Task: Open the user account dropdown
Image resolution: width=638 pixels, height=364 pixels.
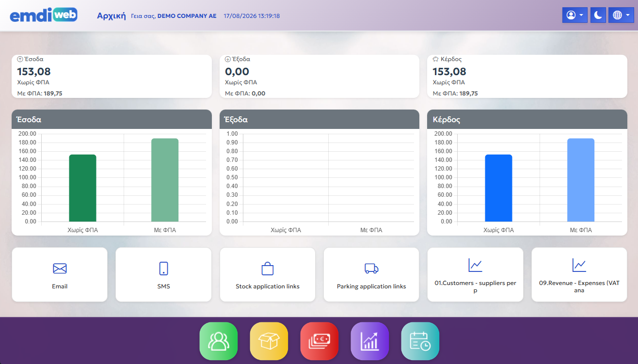Action: pyautogui.click(x=575, y=15)
